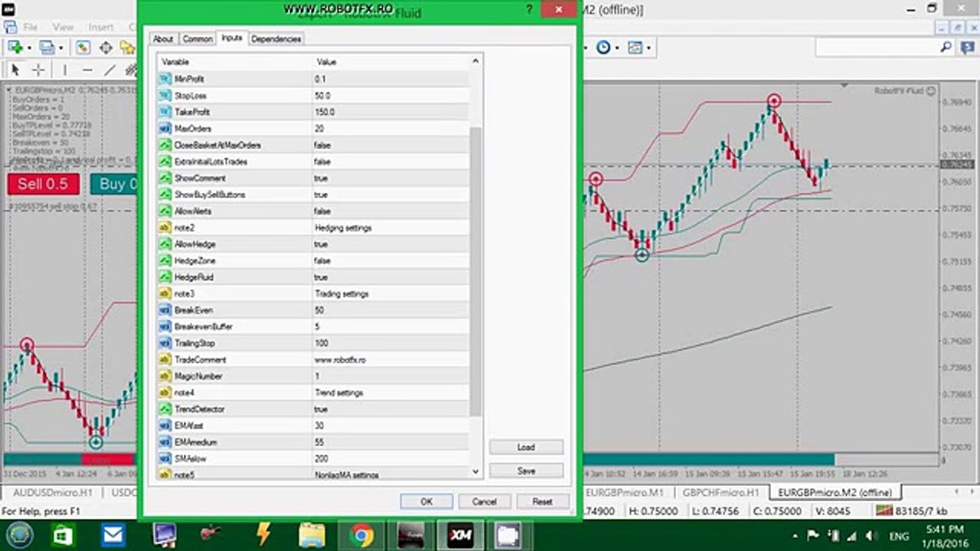Toggle the Market Watch toolbar icon
Image resolution: width=980 pixels, height=551 pixels.
(x=83, y=47)
